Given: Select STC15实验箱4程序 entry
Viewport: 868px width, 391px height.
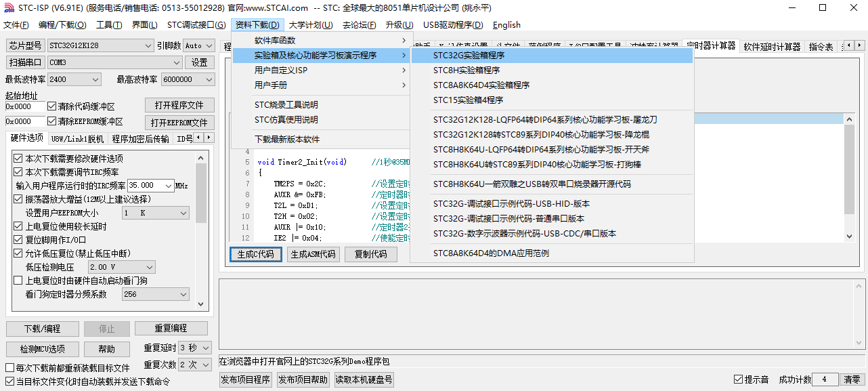Looking at the screenshot, I should pyautogui.click(x=552, y=100).
